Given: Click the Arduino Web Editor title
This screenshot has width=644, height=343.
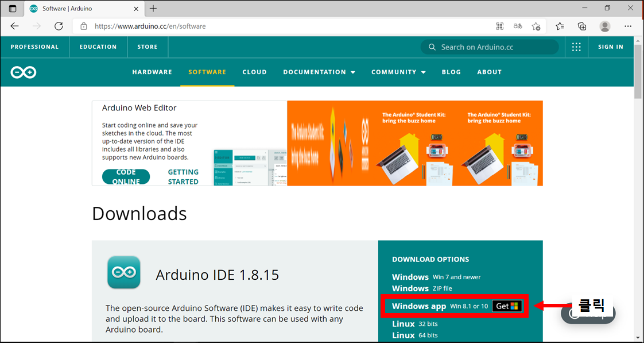Looking at the screenshot, I should 139,108.
